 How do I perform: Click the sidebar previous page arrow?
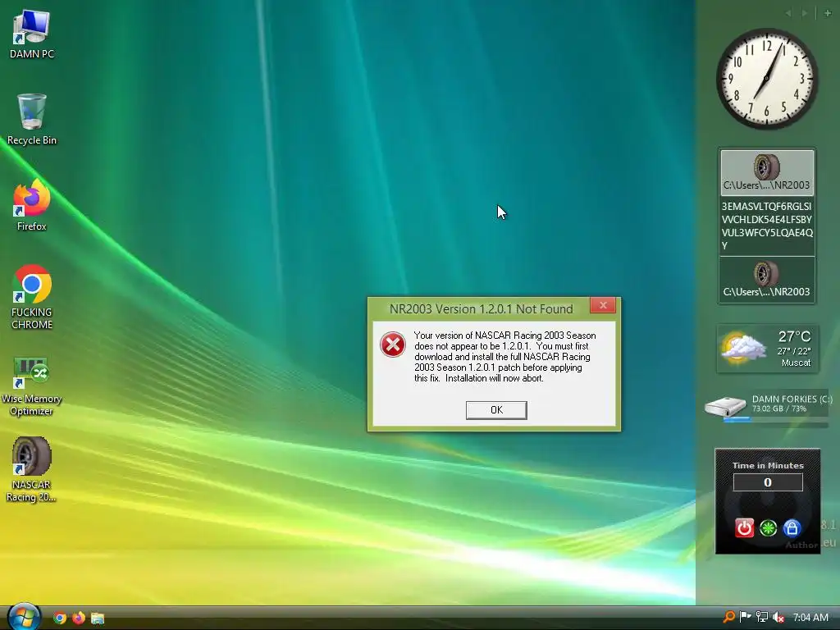click(788, 13)
